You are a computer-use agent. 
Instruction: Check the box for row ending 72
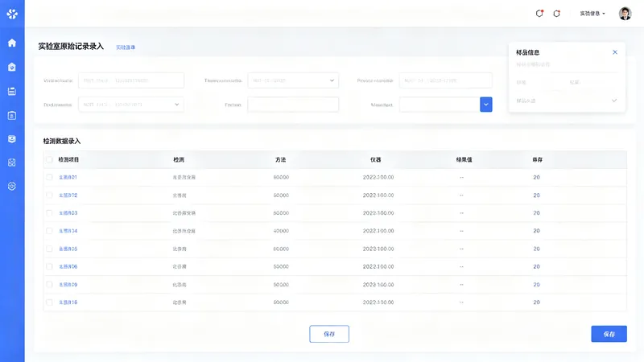pos(49,195)
